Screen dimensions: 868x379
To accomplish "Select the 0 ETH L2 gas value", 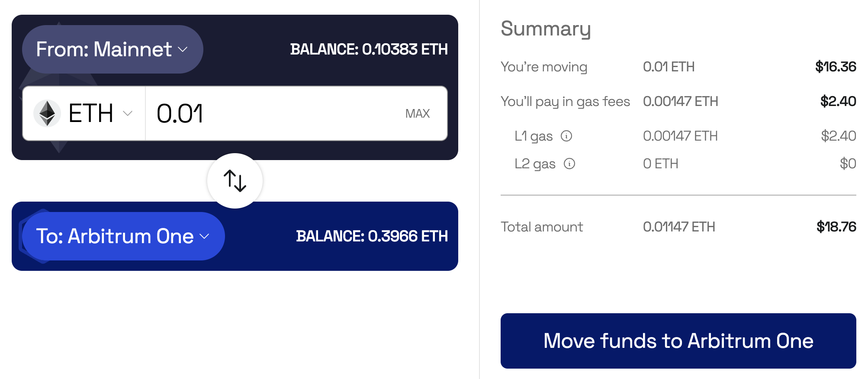I will [660, 164].
